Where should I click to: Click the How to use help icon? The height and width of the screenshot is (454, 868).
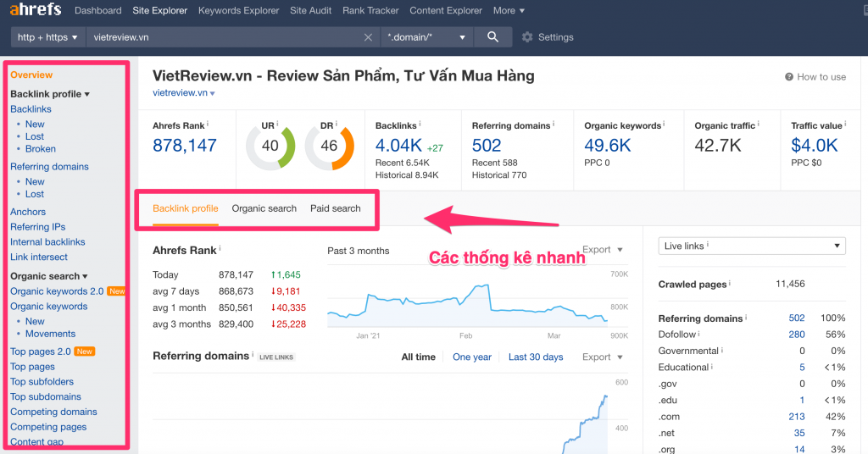(x=789, y=77)
